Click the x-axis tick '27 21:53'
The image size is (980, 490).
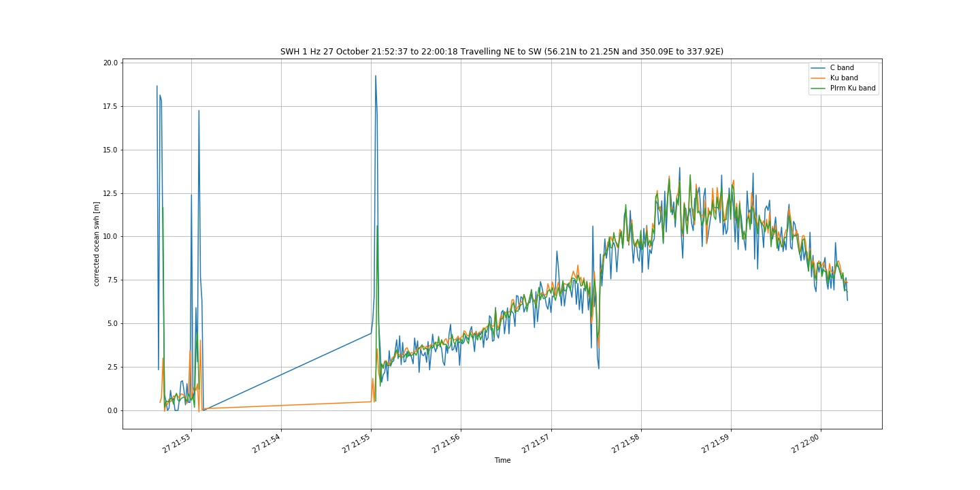click(x=178, y=444)
